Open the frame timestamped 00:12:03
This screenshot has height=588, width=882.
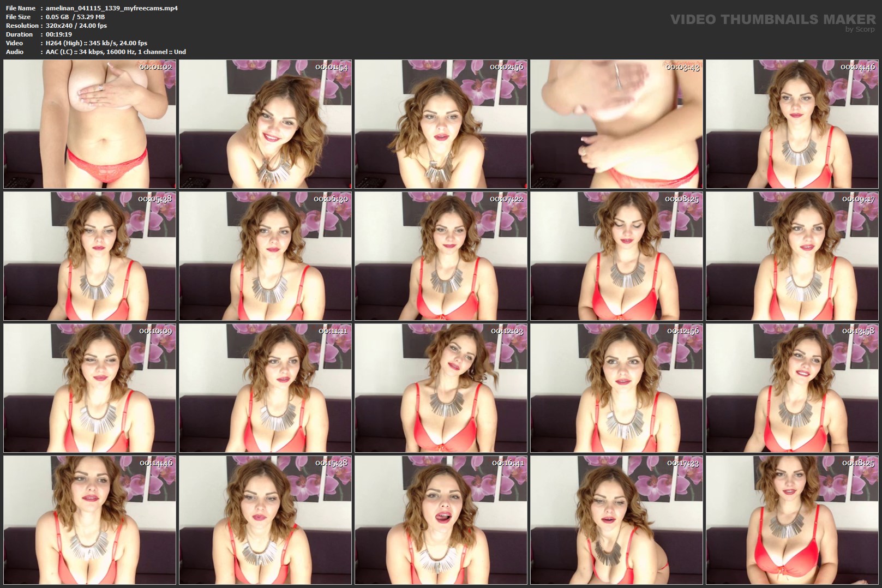pos(441,388)
